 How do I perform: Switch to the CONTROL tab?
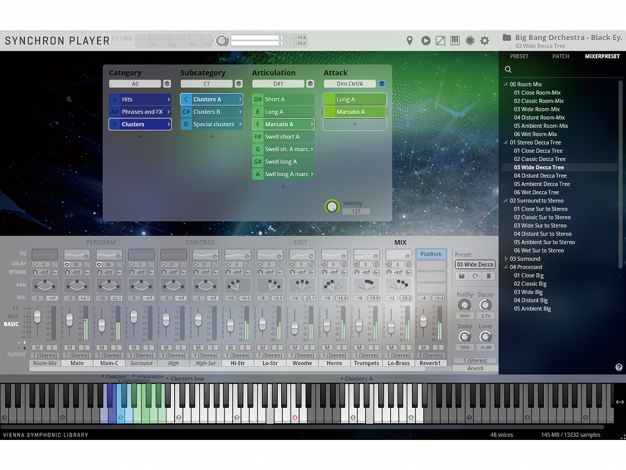click(200, 242)
